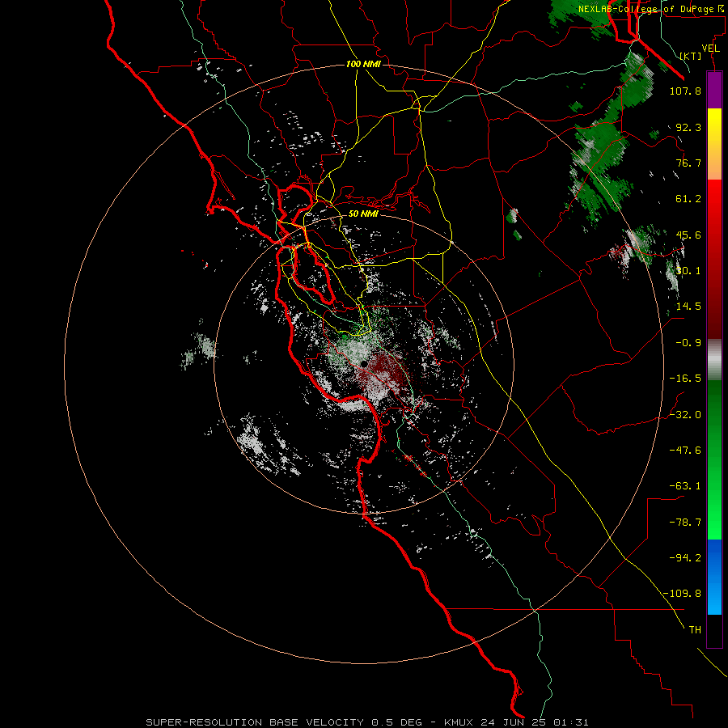The height and width of the screenshot is (728, 728).
Task: Click the 50 NMI range ring label
Action: (x=363, y=214)
